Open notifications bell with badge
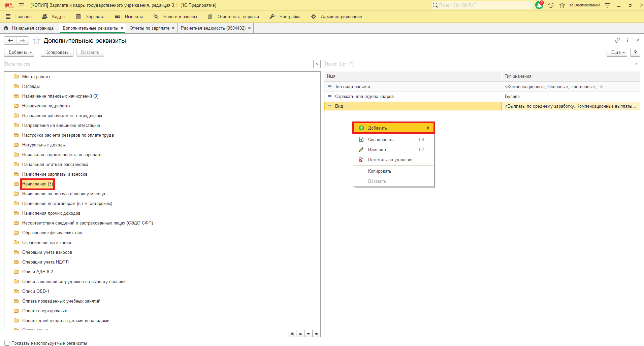The image size is (644, 346). 539,5
